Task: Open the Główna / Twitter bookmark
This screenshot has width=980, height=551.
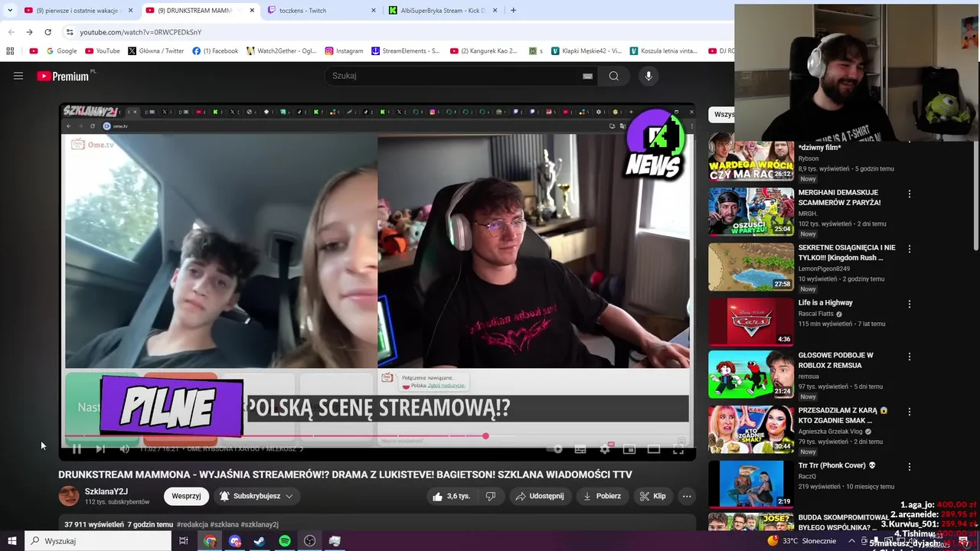Action: 155,51
